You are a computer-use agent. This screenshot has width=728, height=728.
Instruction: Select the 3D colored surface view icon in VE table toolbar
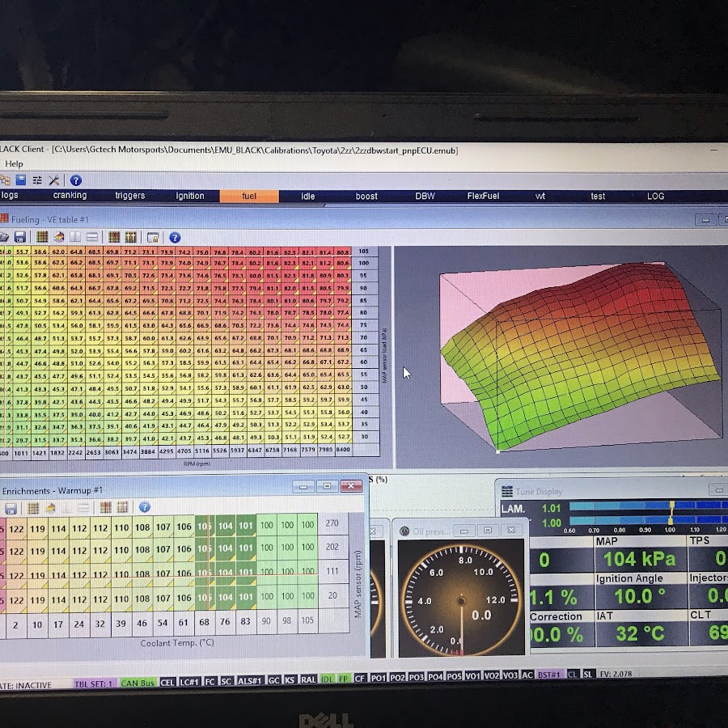[x=59, y=237]
